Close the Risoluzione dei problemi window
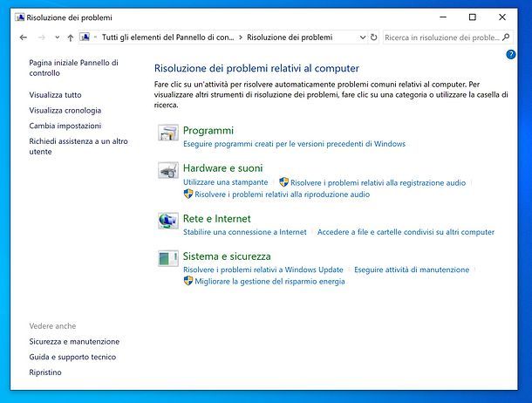Image resolution: width=532 pixels, height=403 pixels. (502, 17)
